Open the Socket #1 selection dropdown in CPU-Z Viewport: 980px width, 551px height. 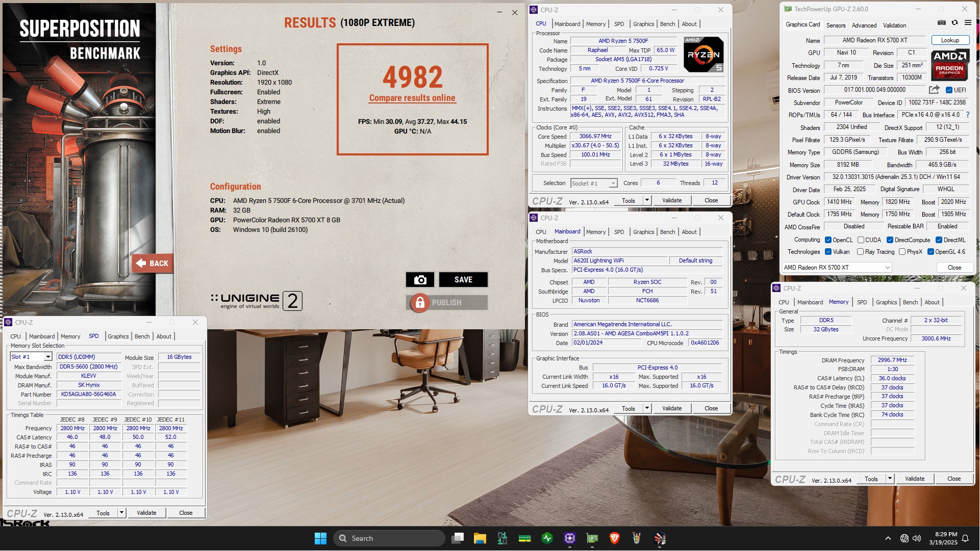point(613,183)
